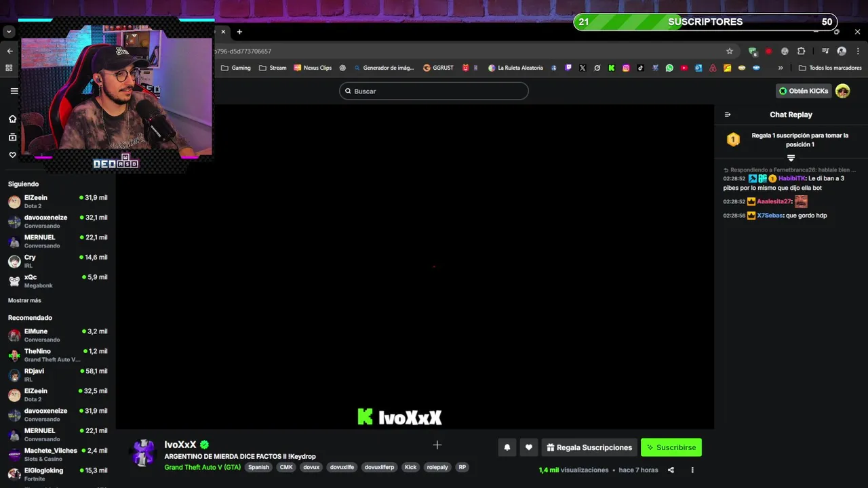This screenshot has width=868, height=488.
Task: Open the X (Twitter) bookmark icon
Action: coord(583,68)
